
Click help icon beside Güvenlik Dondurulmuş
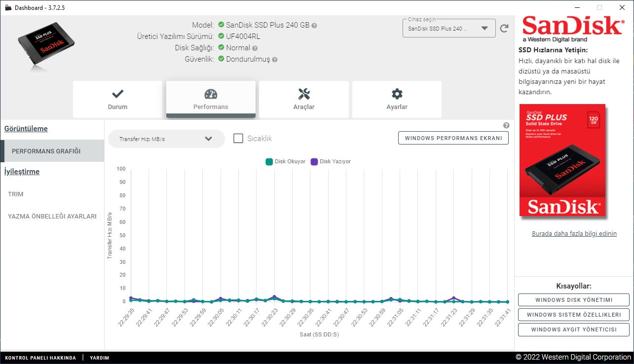[x=275, y=60]
